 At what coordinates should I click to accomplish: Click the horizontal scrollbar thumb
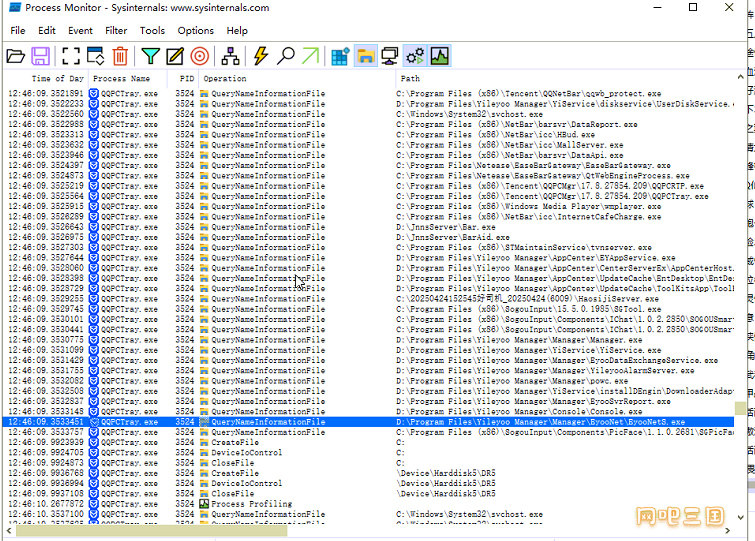[x=152, y=530]
